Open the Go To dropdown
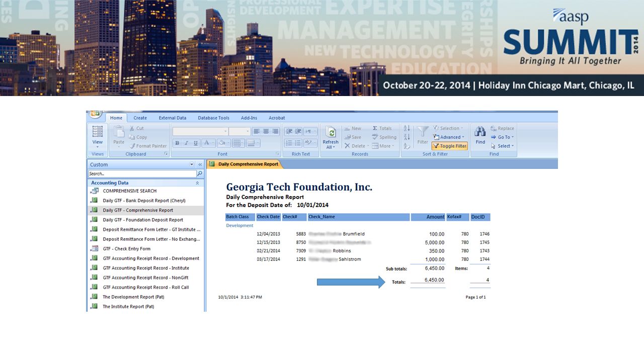Image resolution: width=644 pixels, height=362 pixels. point(502,137)
